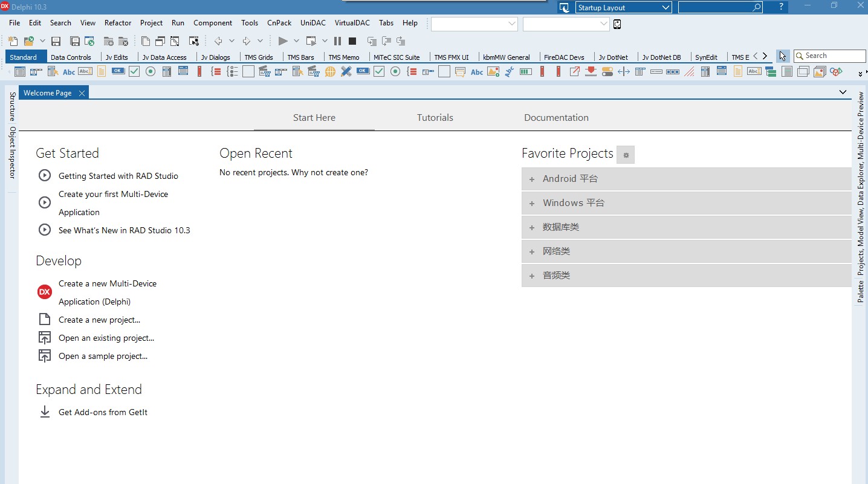The image size is (868, 484).
Task: Open the Back history dropdown arrow
Action: pyautogui.click(x=232, y=41)
